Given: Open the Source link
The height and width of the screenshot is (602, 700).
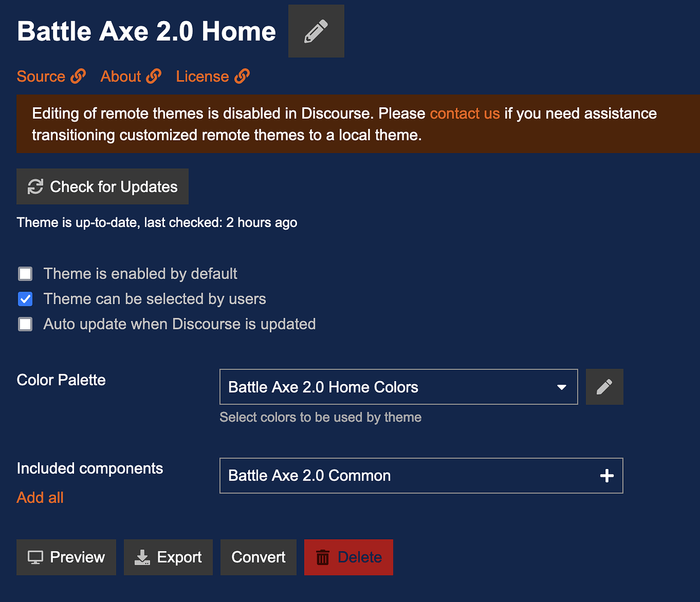Looking at the screenshot, I should [x=41, y=76].
